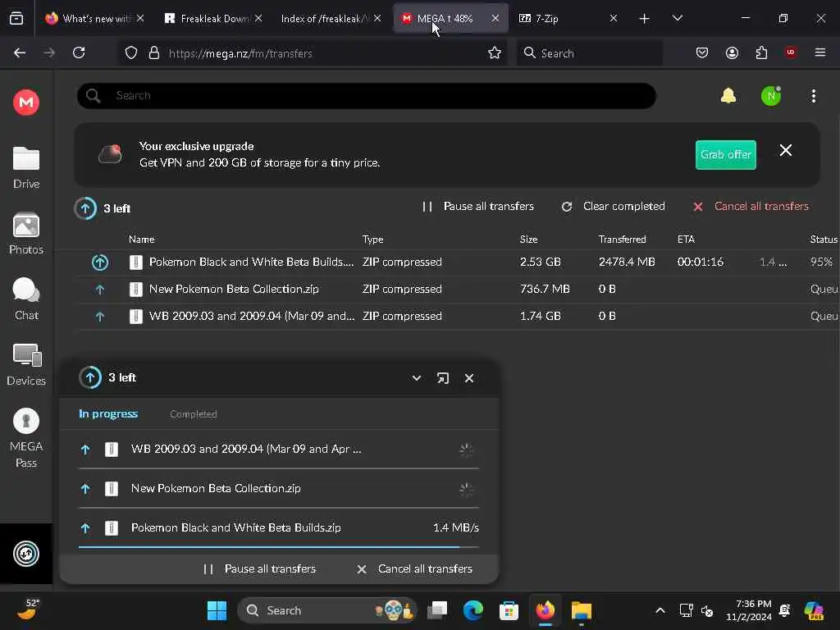Switch to Freakleak Download tab

213,18
